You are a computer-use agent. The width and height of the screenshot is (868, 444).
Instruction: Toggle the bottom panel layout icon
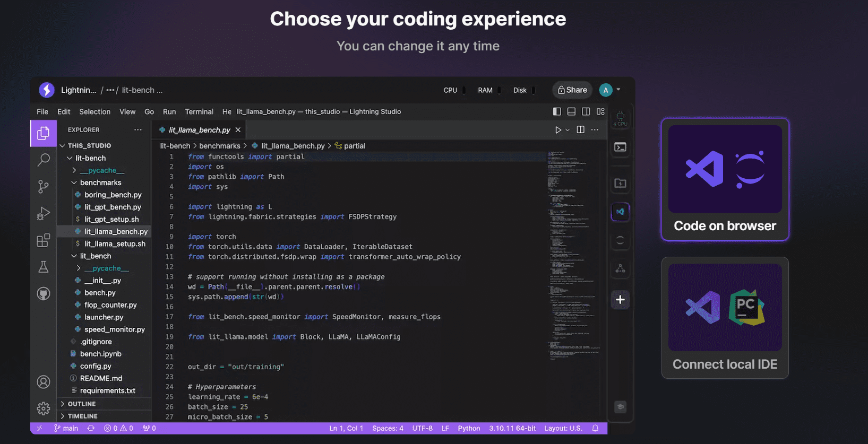pyautogui.click(x=571, y=111)
